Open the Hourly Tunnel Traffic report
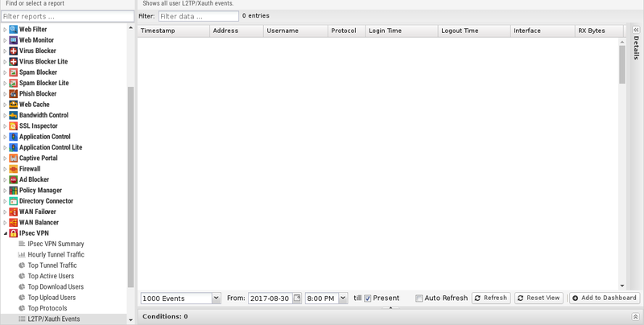This screenshot has width=644, height=325. (x=56, y=254)
